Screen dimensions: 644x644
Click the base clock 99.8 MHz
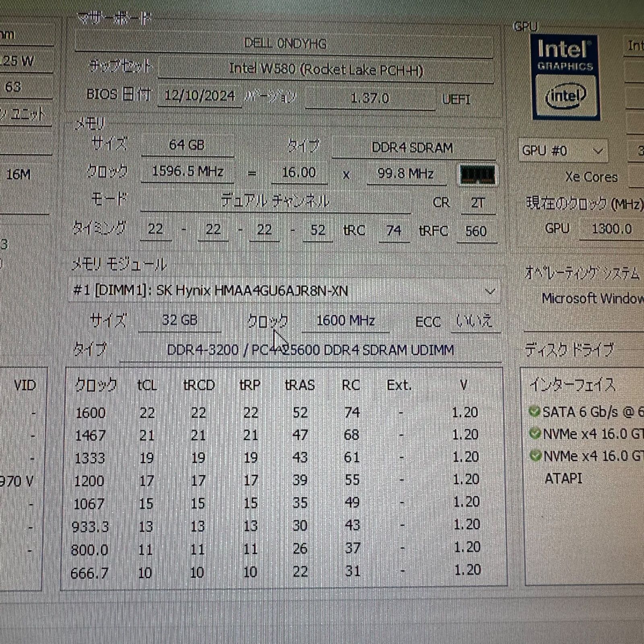coord(405,174)
